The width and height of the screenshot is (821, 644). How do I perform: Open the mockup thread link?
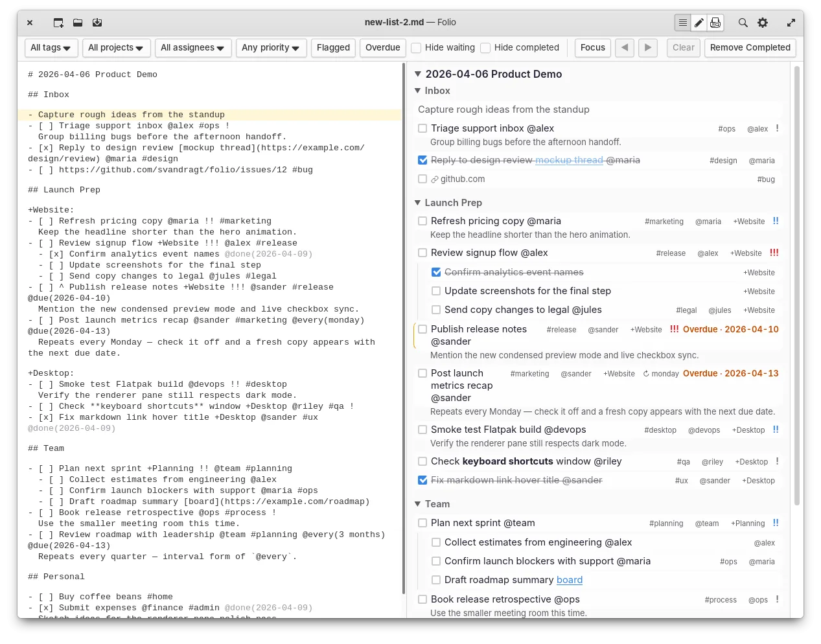click(x=569, y=160)
